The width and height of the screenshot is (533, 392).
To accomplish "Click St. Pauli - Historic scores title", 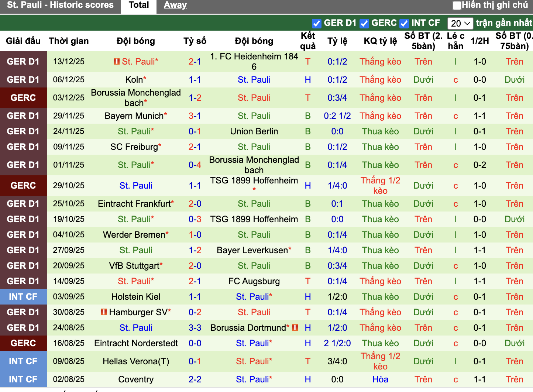I will pos(61,5).
